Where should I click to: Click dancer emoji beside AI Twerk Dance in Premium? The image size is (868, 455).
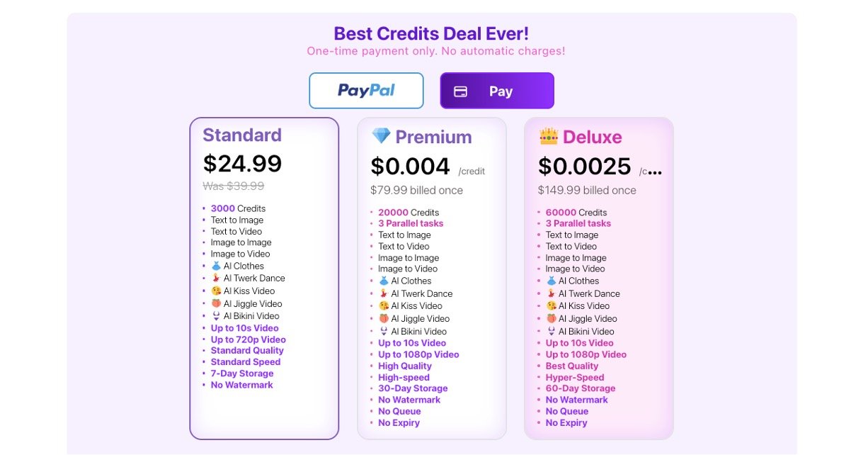[x=384, y=293]
